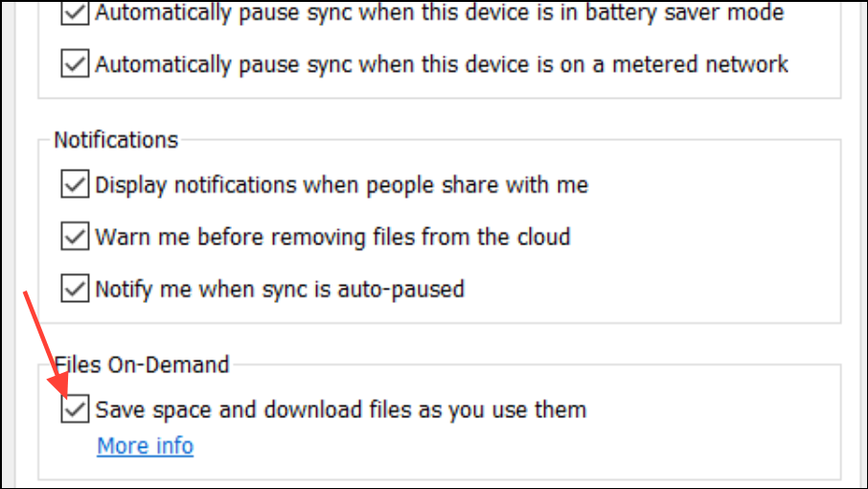The width and height of the screenshot is (868, 489).
Task: Select the Notifications group heading
Action: pyautogui.click(x=116, y=140)
